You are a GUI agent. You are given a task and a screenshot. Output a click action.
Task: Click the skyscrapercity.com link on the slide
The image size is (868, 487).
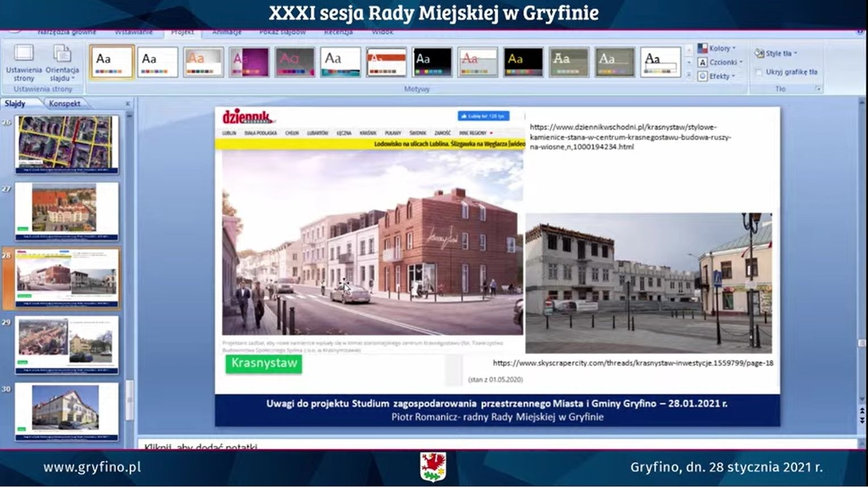click(x=633, y=363)
